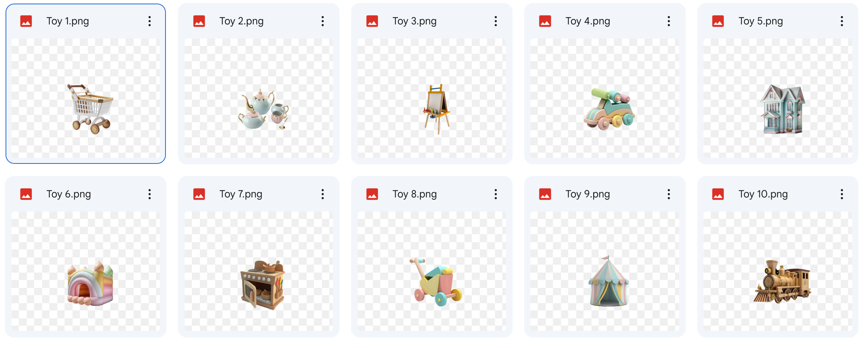Click the red image icon of Toy 3.png
This screenshot has width=868, height=348.
coord(372,21)
